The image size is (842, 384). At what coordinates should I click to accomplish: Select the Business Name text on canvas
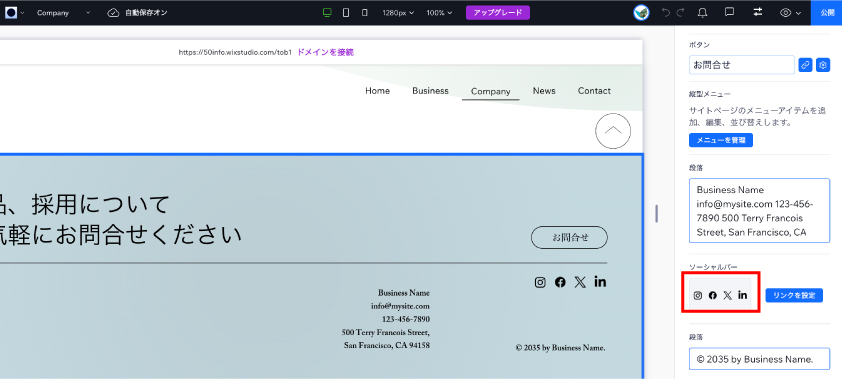coord(404,293)
